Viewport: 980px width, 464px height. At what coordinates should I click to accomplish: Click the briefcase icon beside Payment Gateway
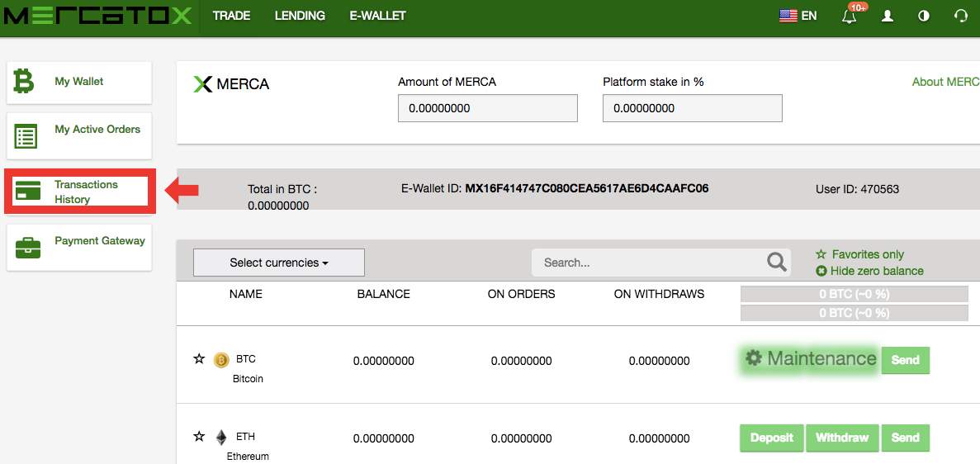[28, 248]
